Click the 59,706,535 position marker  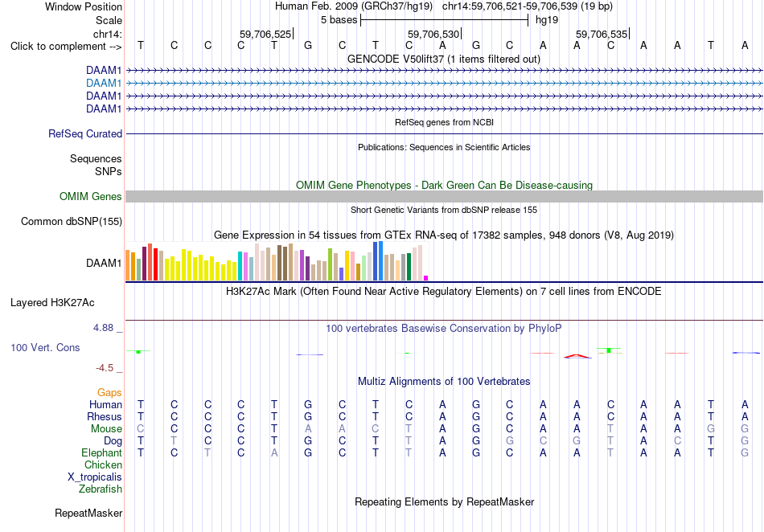pos(602,34)
